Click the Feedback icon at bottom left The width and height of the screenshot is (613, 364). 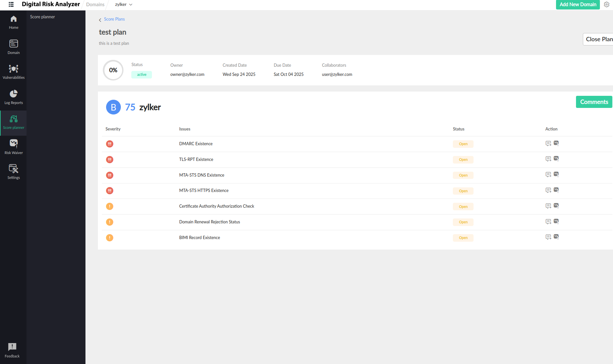[x=12, y=350]
